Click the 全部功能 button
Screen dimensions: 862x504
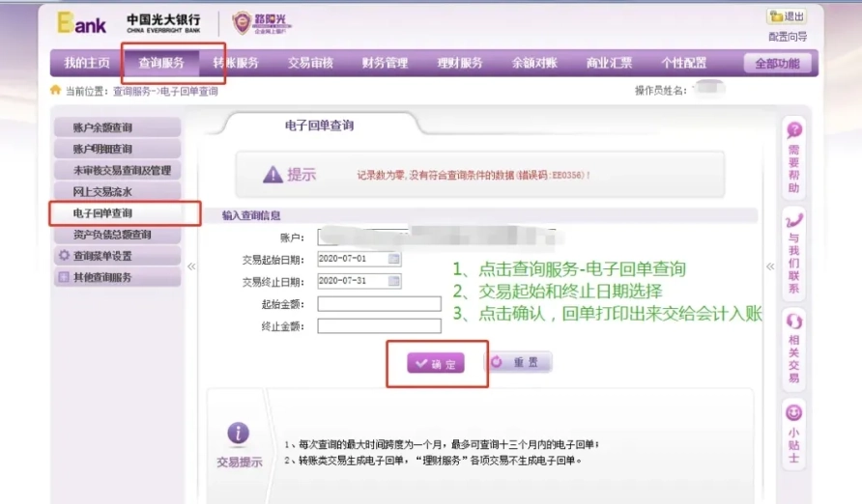pos(777,63)
